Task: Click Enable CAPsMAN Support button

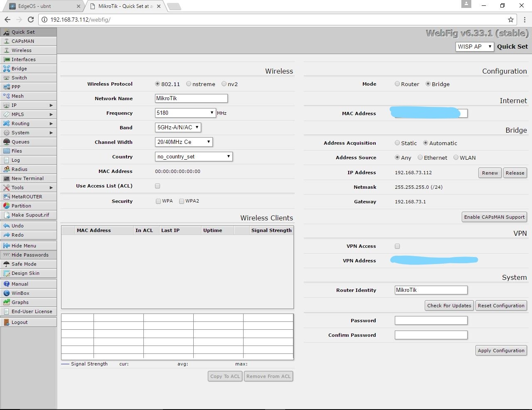Action: pos(495,217)
